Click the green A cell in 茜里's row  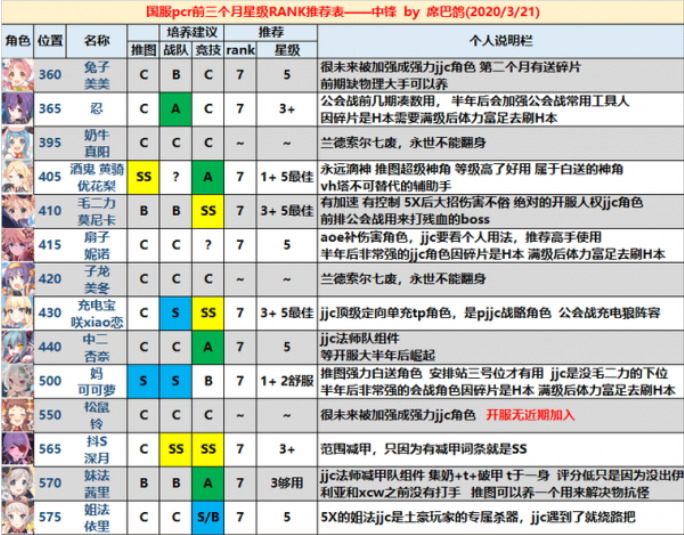[x=208, y=484]
